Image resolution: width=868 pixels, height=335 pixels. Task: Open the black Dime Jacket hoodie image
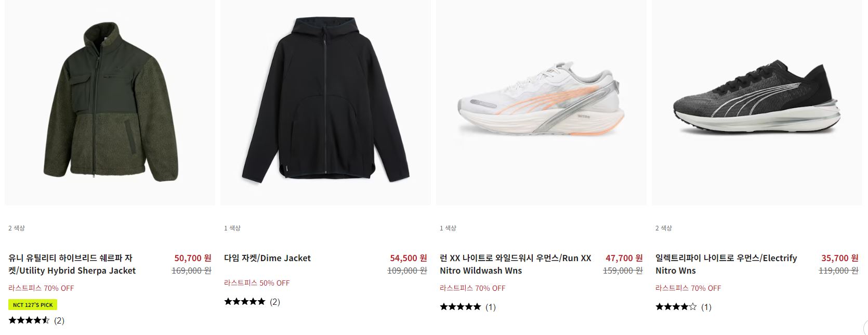(325, 102)
